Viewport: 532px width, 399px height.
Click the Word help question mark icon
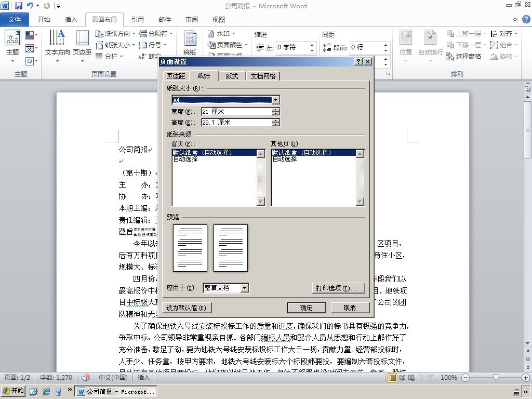pos(526,19)
